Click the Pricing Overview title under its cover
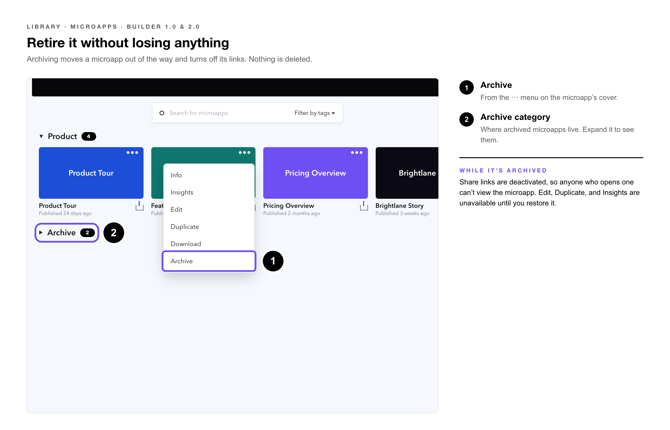Viewport: 670px width, 430px height. pos(288,206)
